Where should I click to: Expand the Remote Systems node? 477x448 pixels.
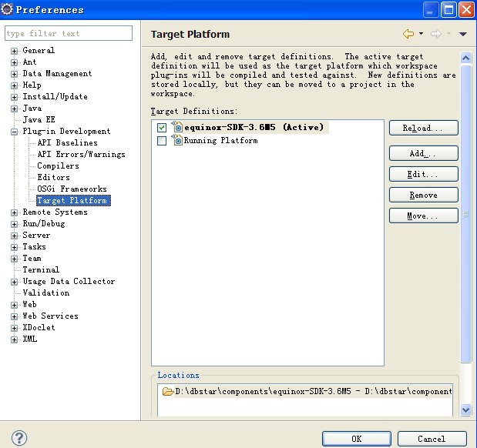click(x=14, y=212)
